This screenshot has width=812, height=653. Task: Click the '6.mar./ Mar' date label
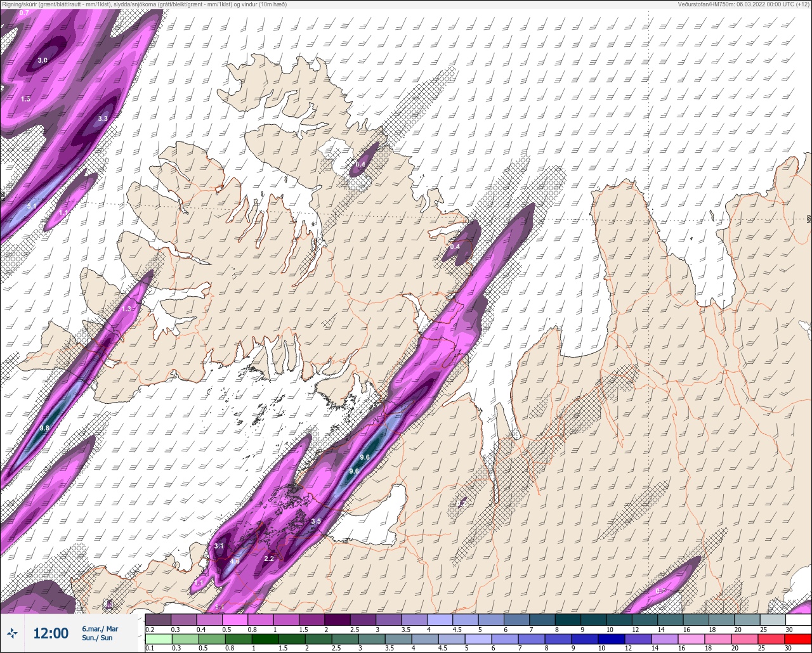pos(100,628)
